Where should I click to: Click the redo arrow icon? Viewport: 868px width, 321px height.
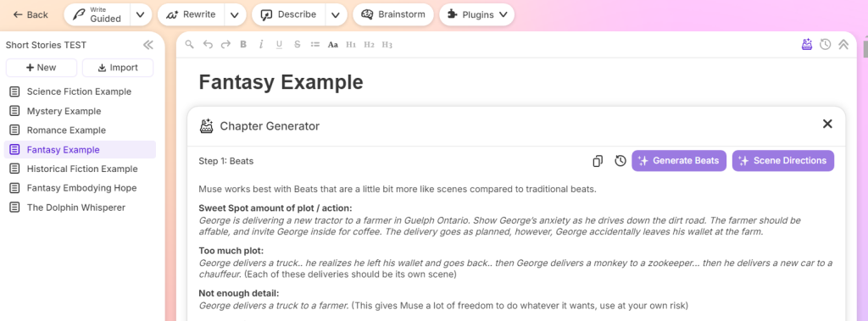point(225,45)
